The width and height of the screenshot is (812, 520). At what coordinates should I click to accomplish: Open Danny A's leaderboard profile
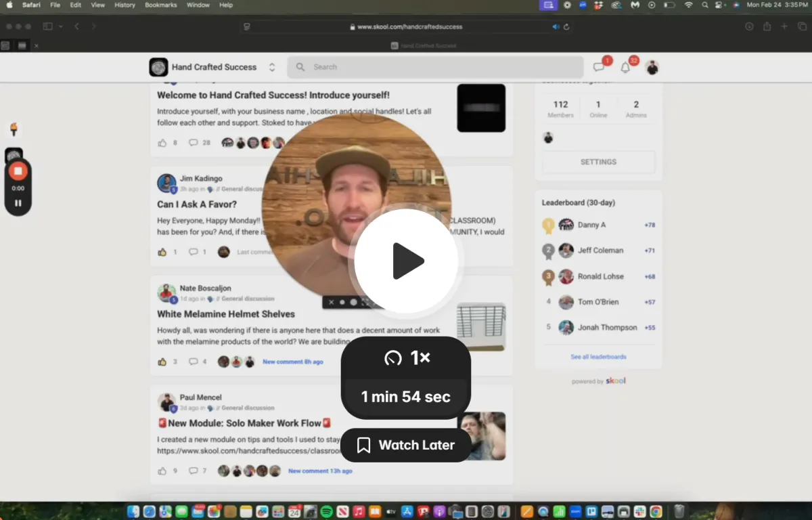coord(591,225)
